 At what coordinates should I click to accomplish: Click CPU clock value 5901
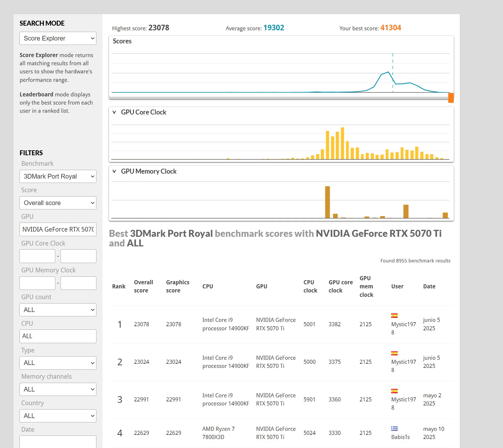(310, 399)
